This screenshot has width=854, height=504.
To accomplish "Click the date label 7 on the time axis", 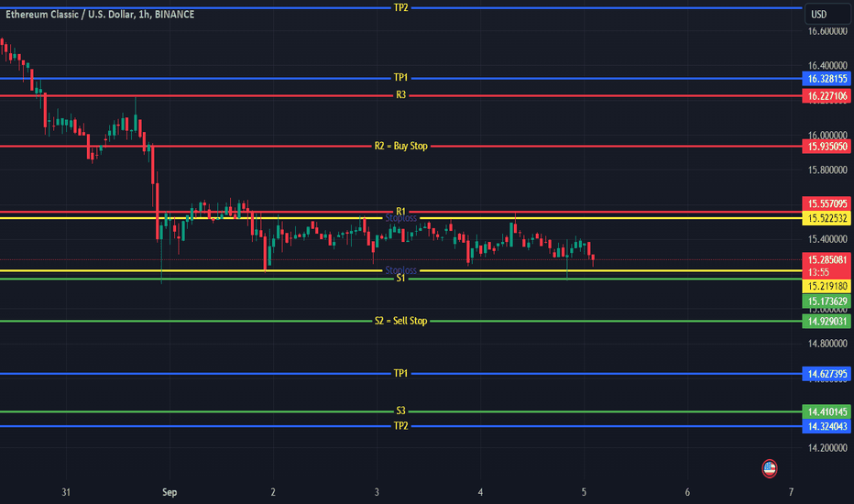I will [x=791, y=492].
